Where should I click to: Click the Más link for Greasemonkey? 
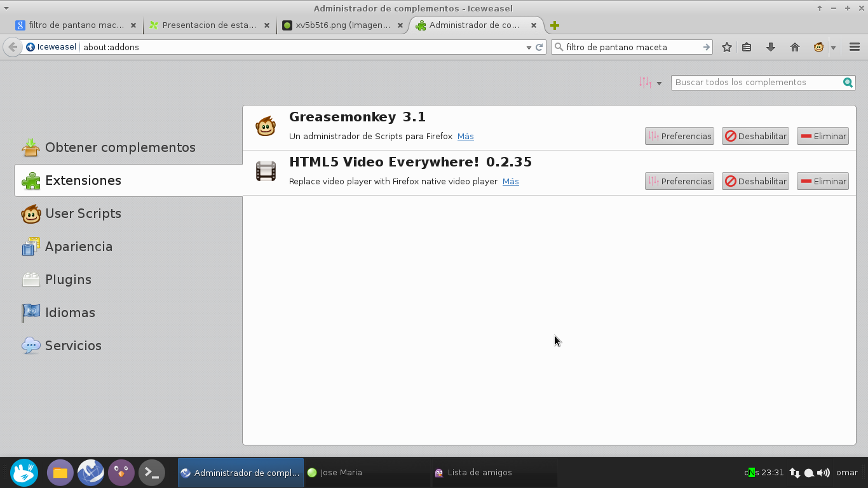pos(466,137)
